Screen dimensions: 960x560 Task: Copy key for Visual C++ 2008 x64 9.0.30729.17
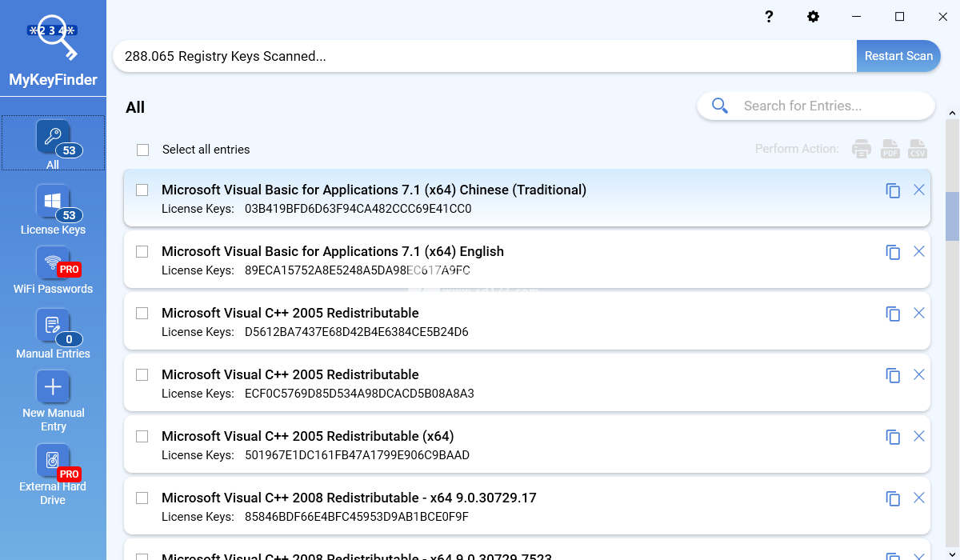893,498
